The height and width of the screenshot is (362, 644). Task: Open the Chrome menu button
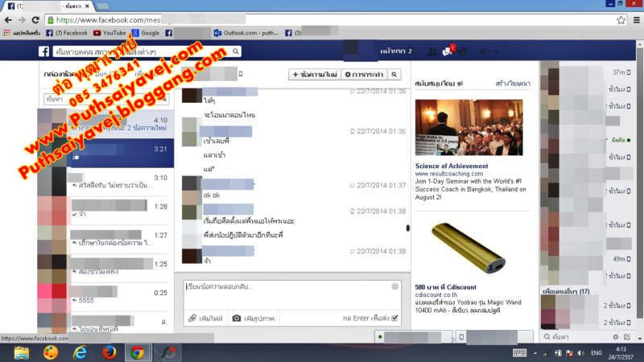click(634, 19)
